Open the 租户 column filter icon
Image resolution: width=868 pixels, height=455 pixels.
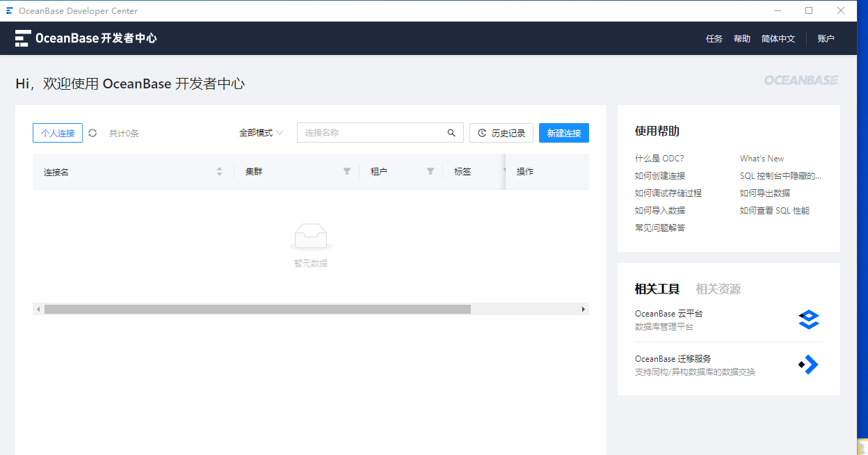(431, 171)
